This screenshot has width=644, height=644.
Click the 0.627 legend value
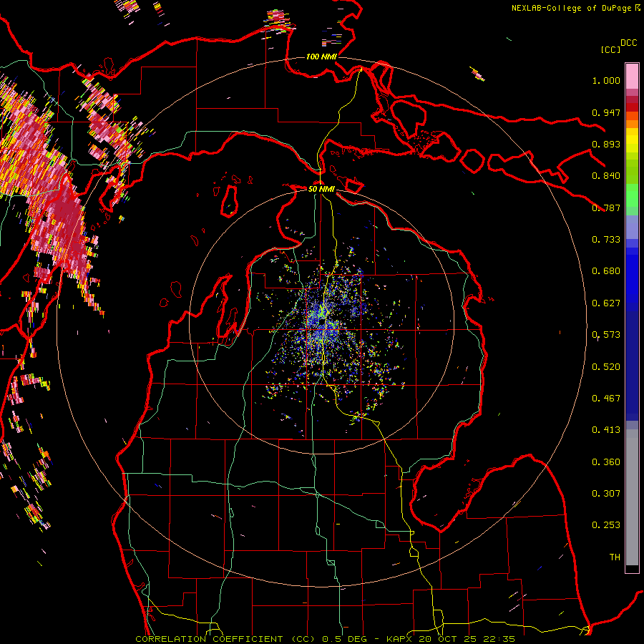click(x=606, y=303)
